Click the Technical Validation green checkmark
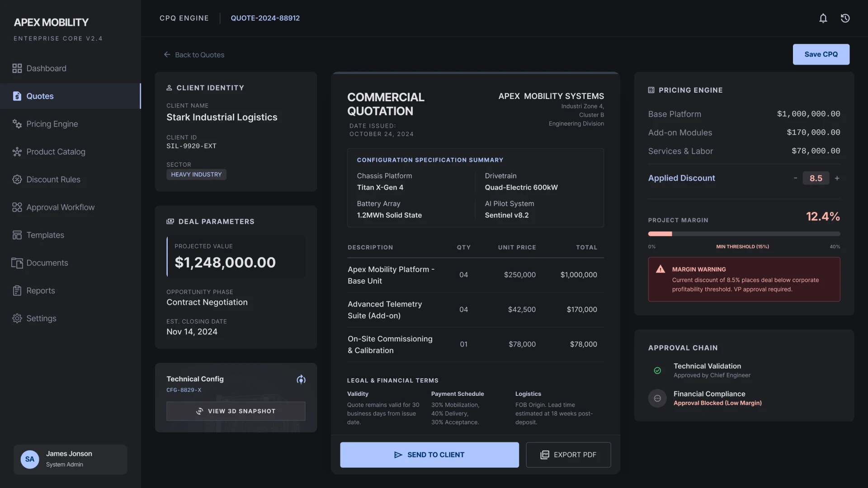Viewport: 868px width, 488px height. click(x=657, y=371)
